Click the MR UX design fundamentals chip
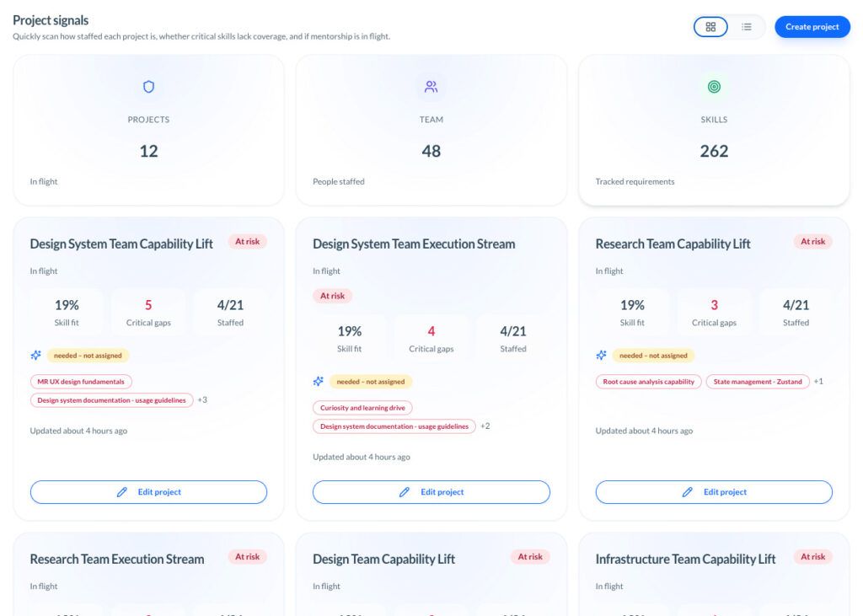 [79, 381]
